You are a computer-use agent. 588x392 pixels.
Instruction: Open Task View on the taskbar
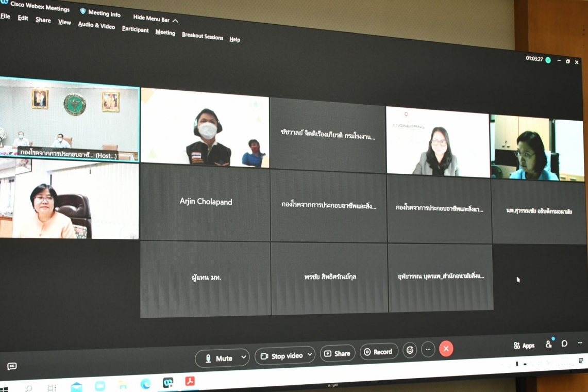52,387
